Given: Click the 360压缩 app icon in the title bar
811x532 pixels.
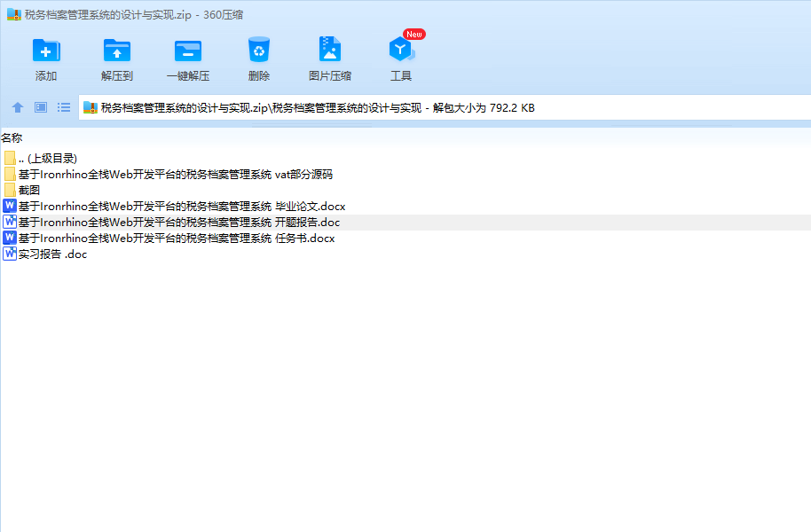Looking at the screenshot, I should click(x=14, y=14).
